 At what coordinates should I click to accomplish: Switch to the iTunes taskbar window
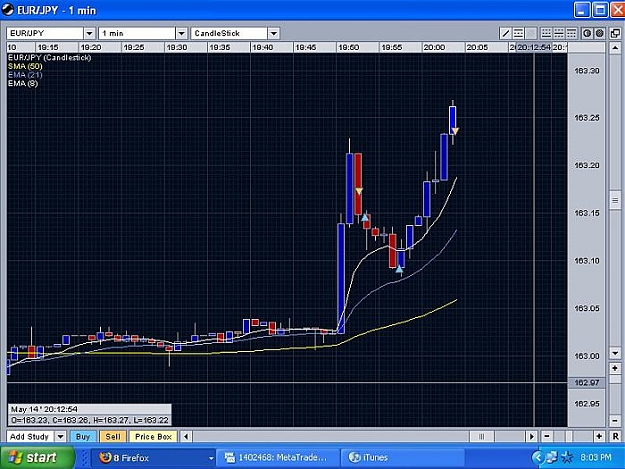[402, 458]
